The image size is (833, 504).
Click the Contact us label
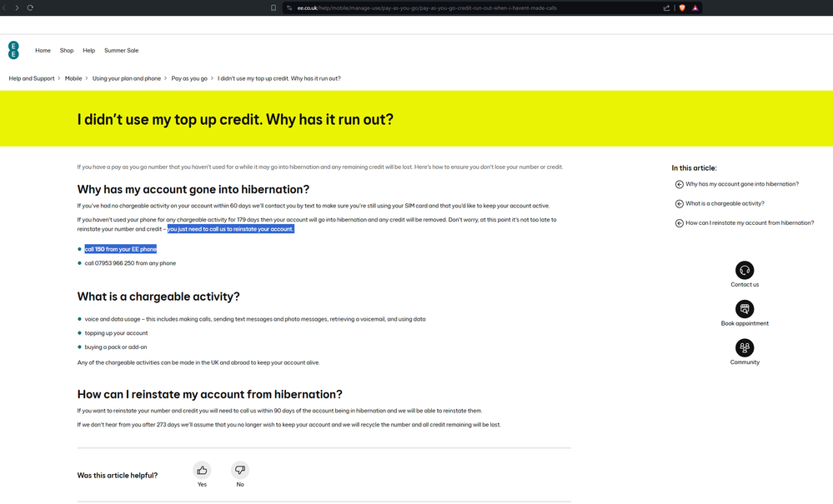(745, 285)
